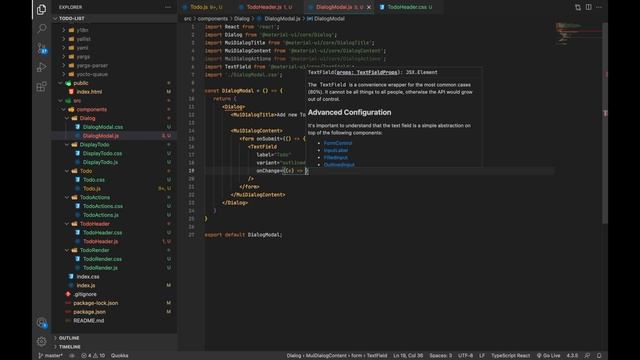Follow the FilledInput link in hover popup

click(x=336, y=158)
